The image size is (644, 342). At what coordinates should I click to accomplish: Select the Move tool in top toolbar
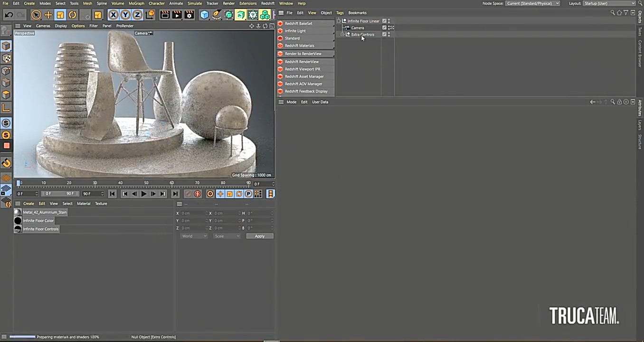click(x=48, y=15)
